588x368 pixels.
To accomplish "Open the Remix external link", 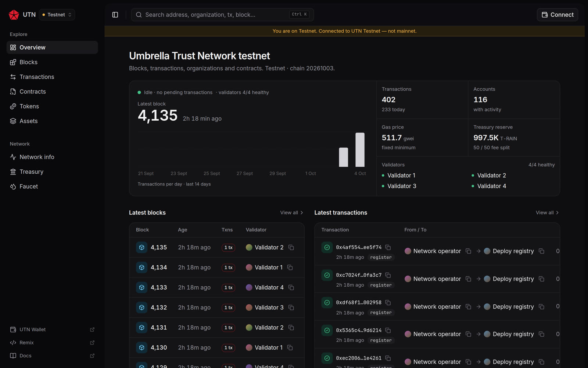I will [x=52, y=343].
